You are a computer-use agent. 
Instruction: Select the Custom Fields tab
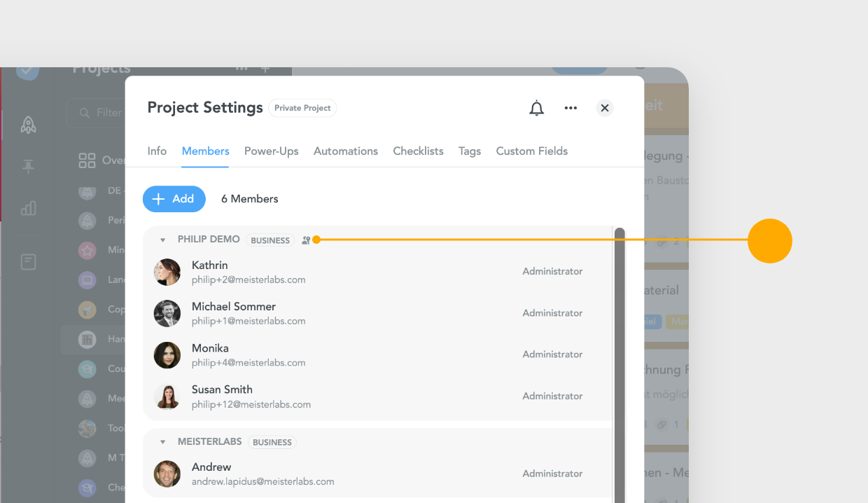coord(531,151)
